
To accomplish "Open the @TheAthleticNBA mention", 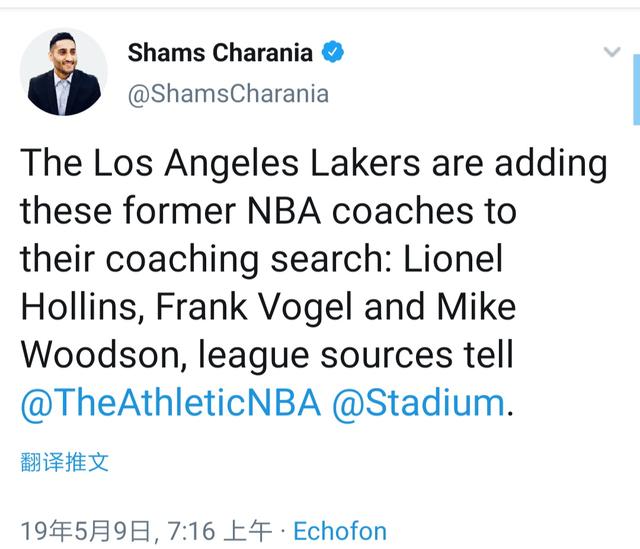I will tap(171, 403).
